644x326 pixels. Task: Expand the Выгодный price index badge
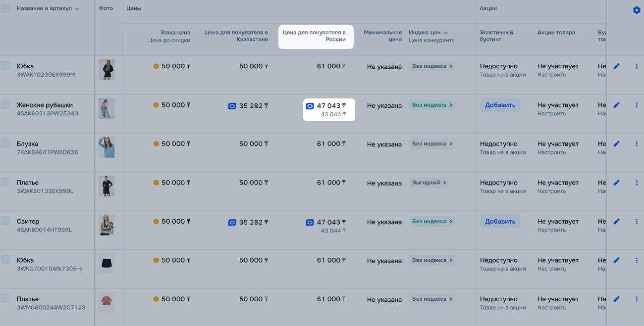click(429, 183)
